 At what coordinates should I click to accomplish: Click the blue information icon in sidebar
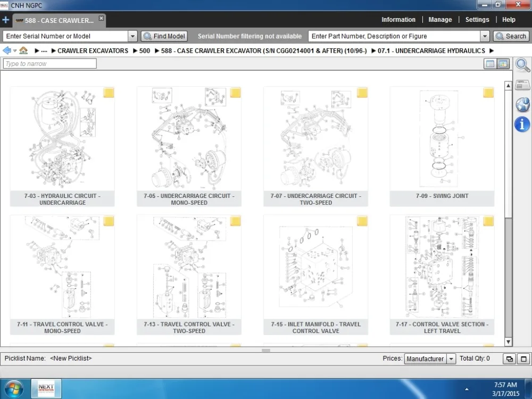click(522, 124)
